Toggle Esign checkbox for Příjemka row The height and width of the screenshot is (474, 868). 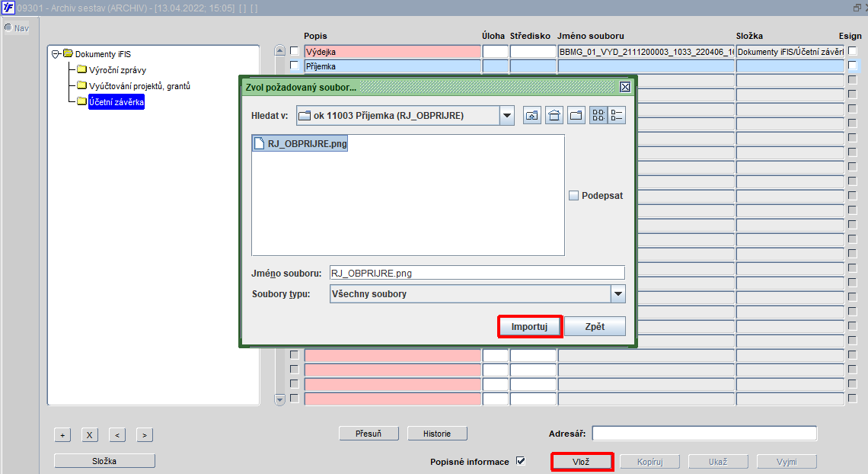[853, 66]
